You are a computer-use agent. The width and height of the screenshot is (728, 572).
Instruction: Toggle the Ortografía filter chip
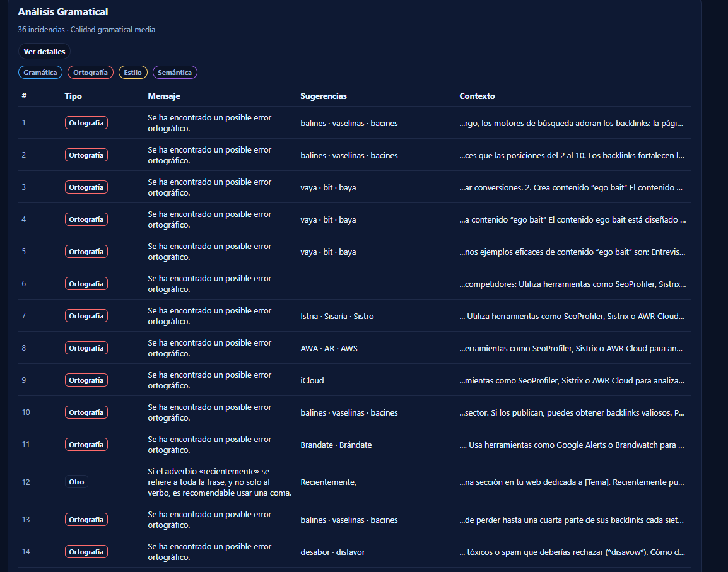[91, 73]
